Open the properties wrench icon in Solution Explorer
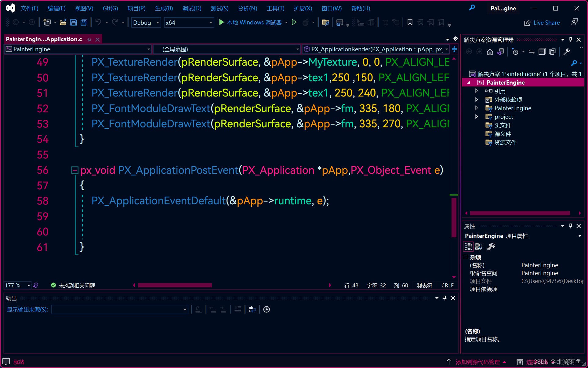The image size is (588, 368). [567, 51]
